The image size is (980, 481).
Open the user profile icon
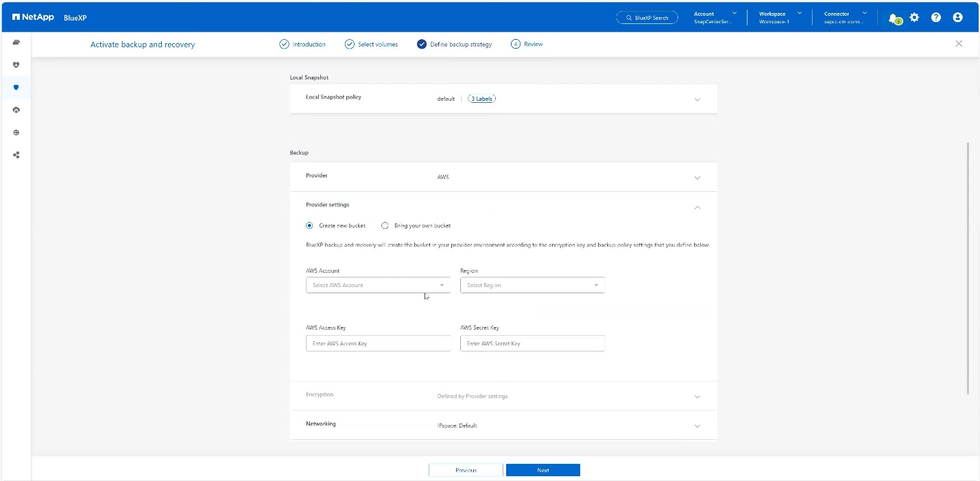[x=958, y=18]
